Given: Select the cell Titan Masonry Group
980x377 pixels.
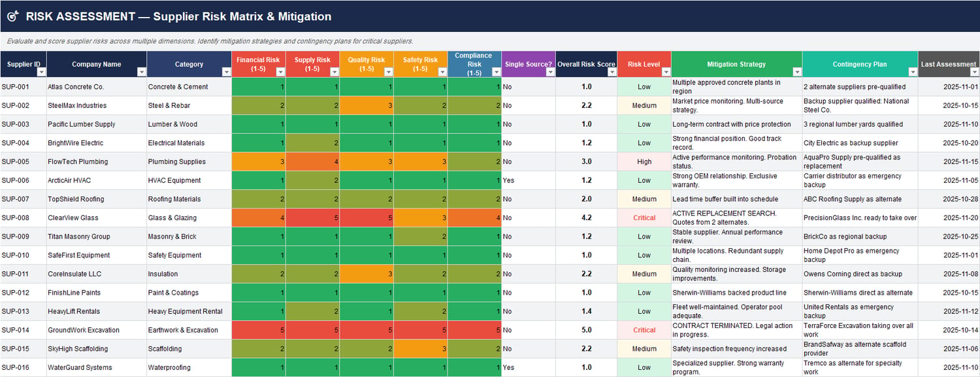Looking at the screenshot, I should click(97, 237).
